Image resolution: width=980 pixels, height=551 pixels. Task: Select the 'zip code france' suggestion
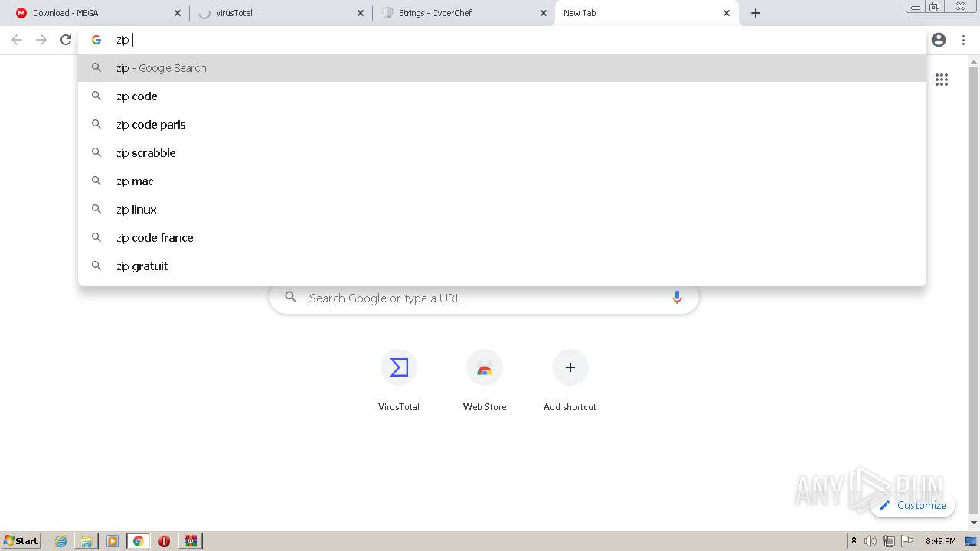coord(502,238)
